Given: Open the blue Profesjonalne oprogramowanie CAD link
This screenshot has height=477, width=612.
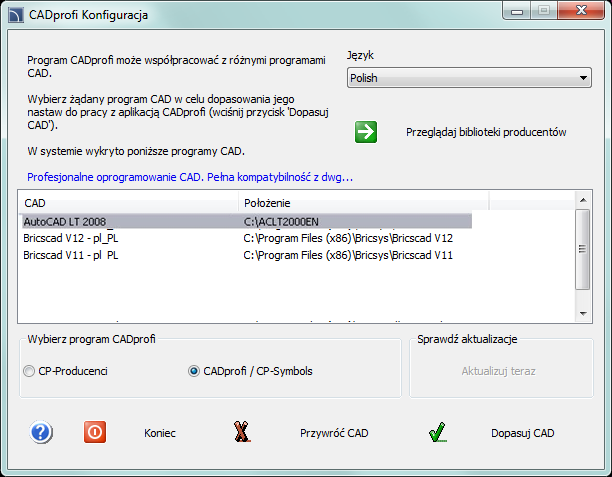Looking at the screenshot, I should coord(190,177).
